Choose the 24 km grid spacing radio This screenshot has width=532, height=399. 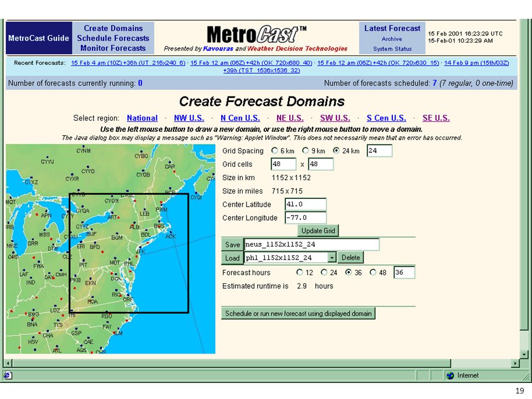[336, 151]
